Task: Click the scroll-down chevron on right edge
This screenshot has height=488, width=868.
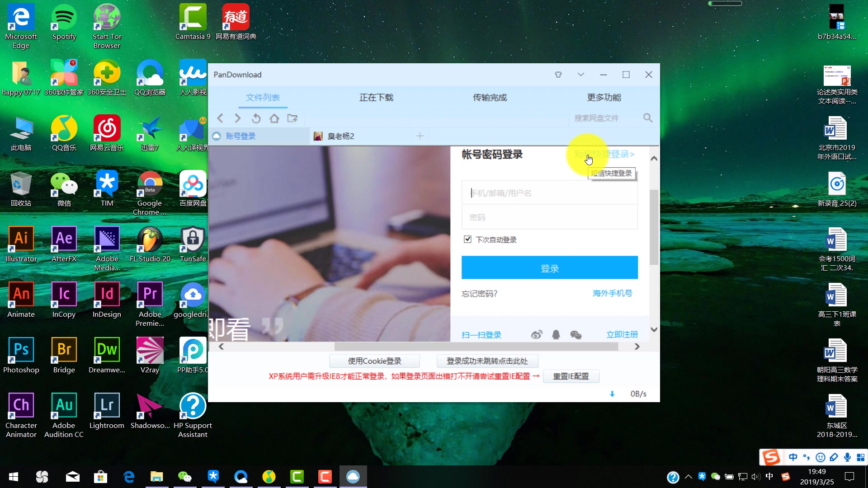Action: click(x=654, y=329)
